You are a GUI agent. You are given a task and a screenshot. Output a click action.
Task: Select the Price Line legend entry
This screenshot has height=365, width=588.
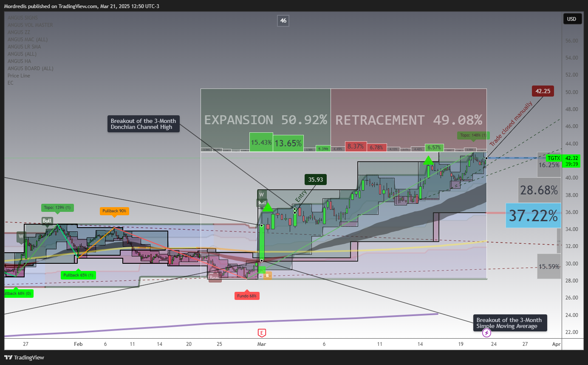pos(19,76)
